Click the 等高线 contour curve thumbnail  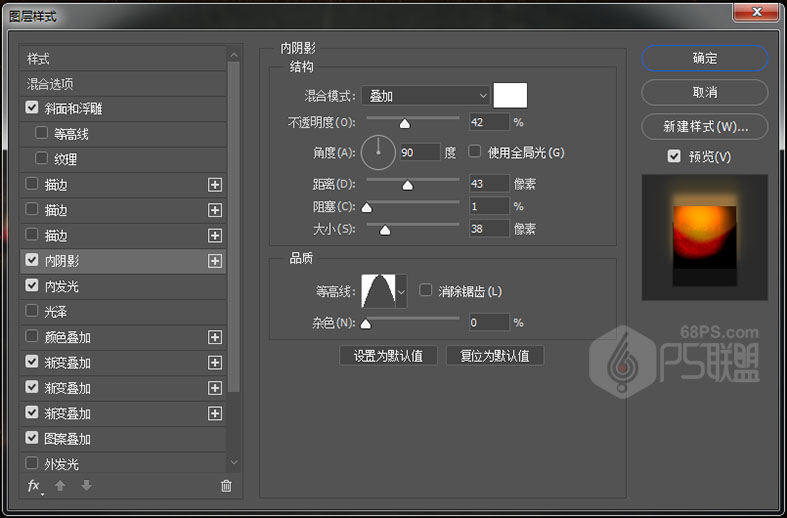[x=378, y=291]
